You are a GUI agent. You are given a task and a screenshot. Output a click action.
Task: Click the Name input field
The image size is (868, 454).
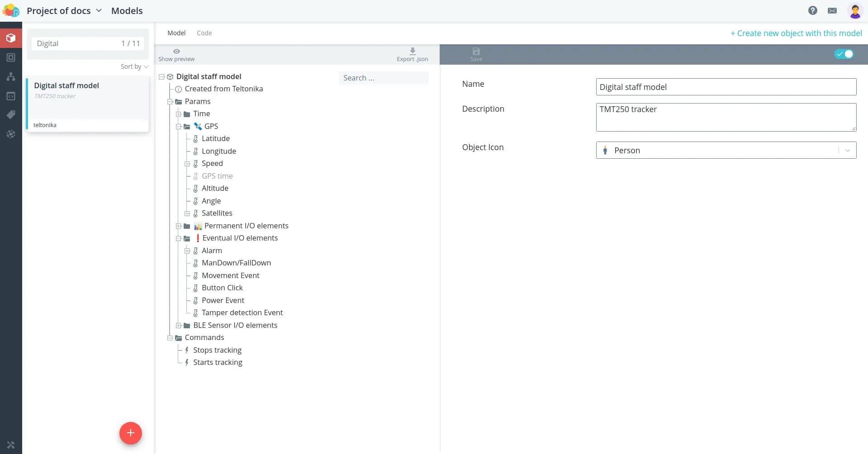pyautogui.click(x=726, y=87)
